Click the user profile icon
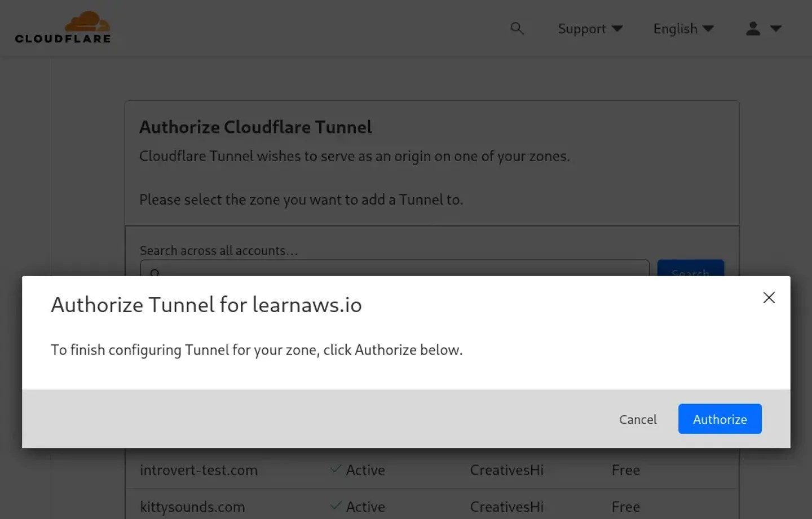Screen dimensions: 812x519 [753, 28]
